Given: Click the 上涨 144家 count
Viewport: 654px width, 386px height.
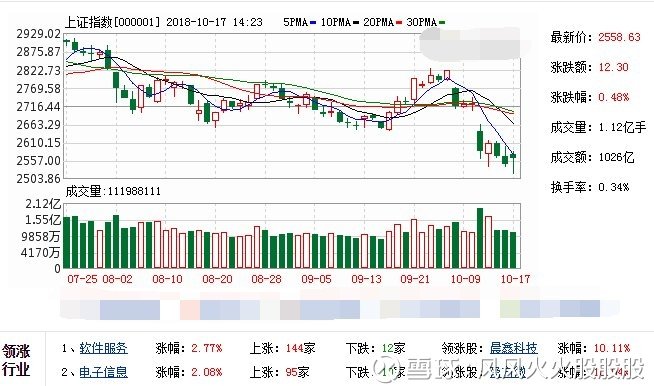Looking at the screenshot, I should [x=300, y=348].
